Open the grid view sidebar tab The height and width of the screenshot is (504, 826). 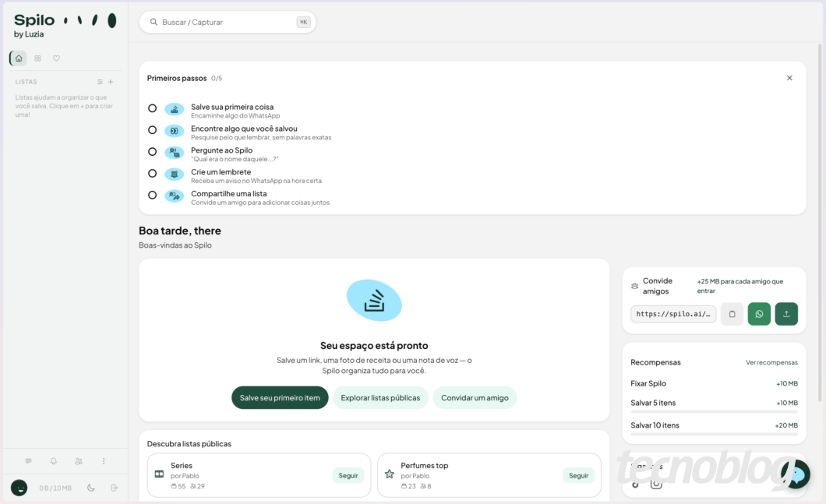coord(37,58)
